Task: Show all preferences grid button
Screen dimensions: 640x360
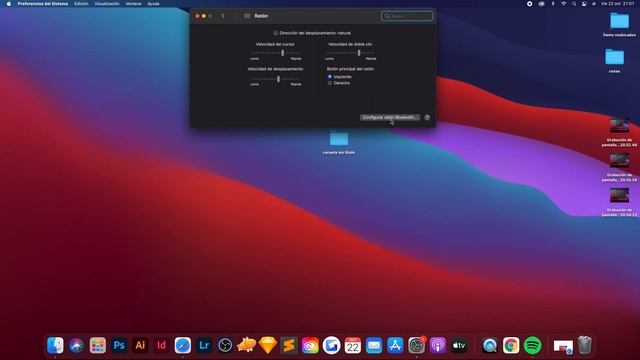Action: point(247,16)
